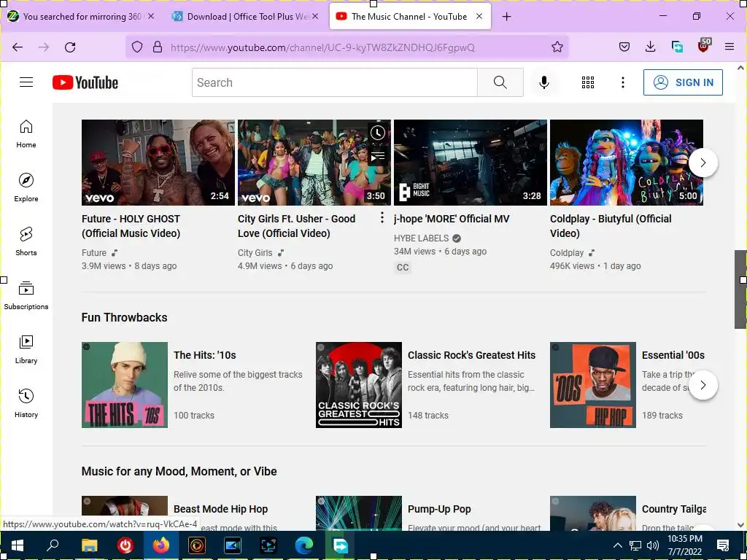
Task: Click the YouTube search input field
Action: pyautogui.click(x=334, y=82)
